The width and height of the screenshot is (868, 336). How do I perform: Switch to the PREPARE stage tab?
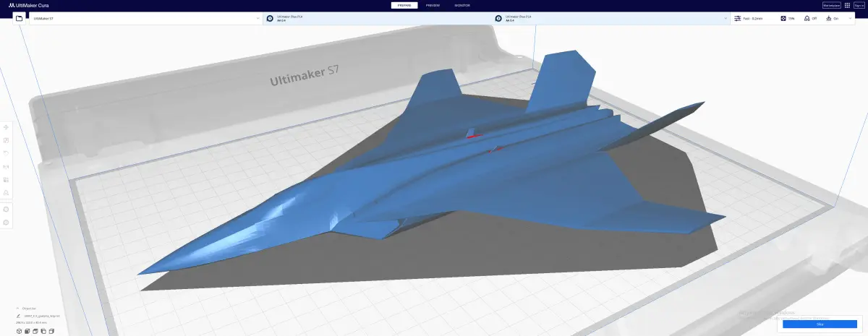coord(404,5)
